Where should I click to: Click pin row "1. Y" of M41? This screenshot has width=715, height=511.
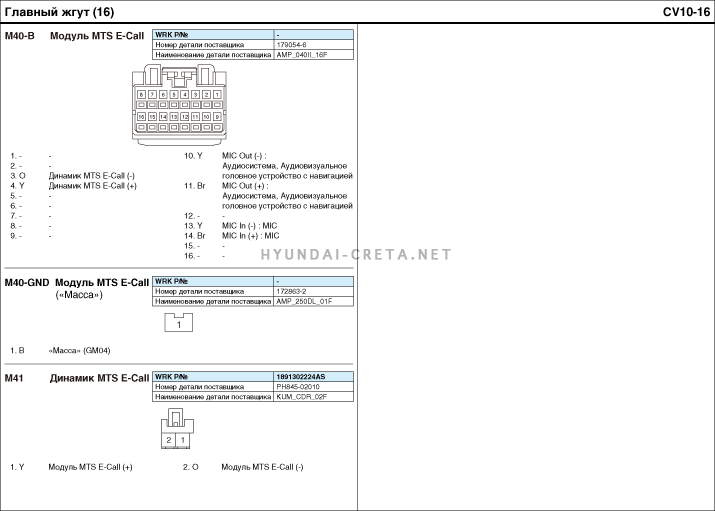[17, 467]
